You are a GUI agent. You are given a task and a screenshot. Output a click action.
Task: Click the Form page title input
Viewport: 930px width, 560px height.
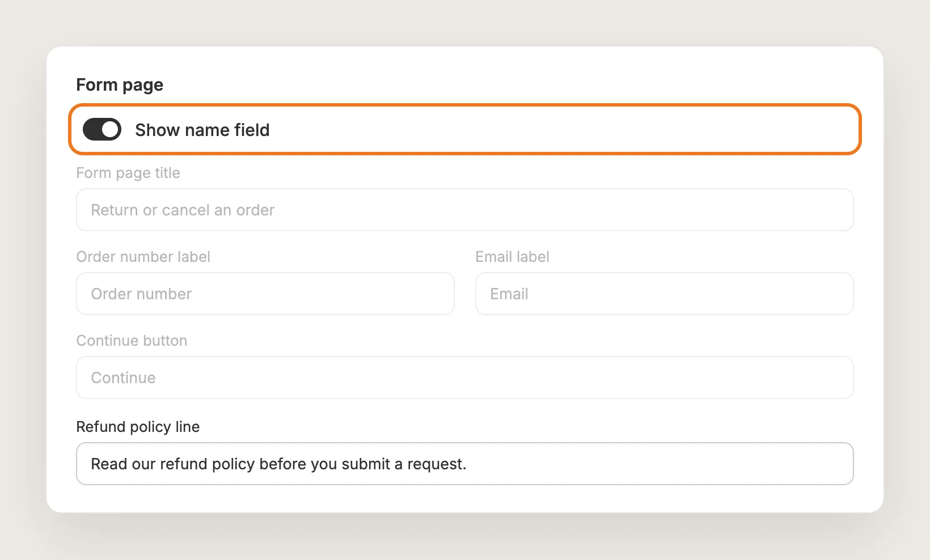point(465,210)
